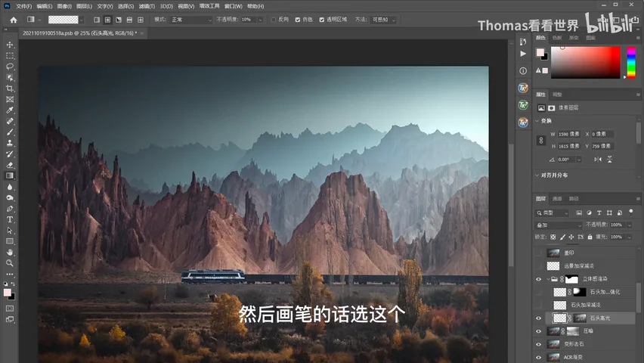Open the 方法 dropdown set to 可感知
The image size is (644, 363).
click(384, 20)
